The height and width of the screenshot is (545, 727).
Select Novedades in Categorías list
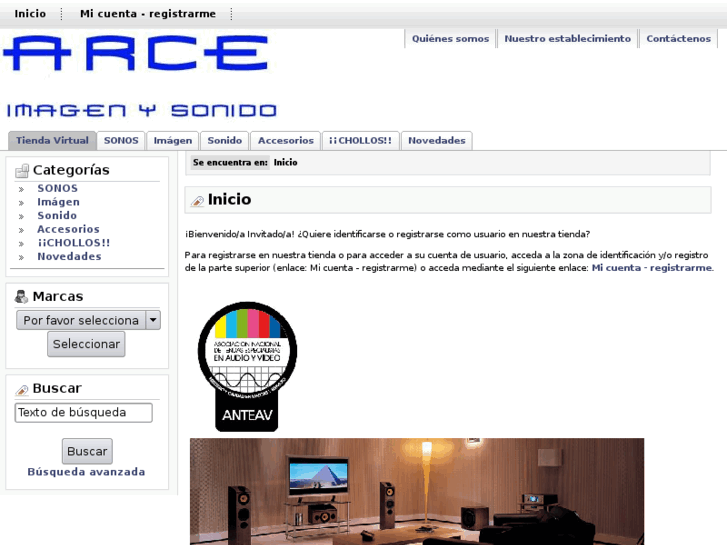coord(69,256)
